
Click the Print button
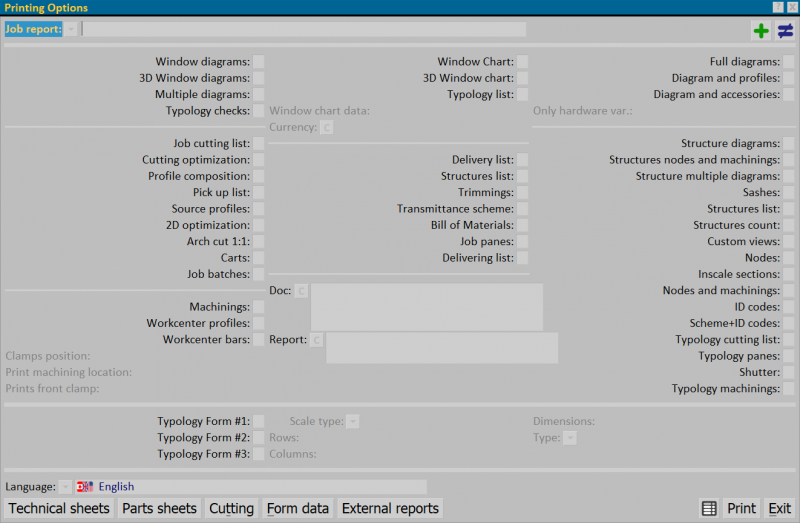pos(742,508)
